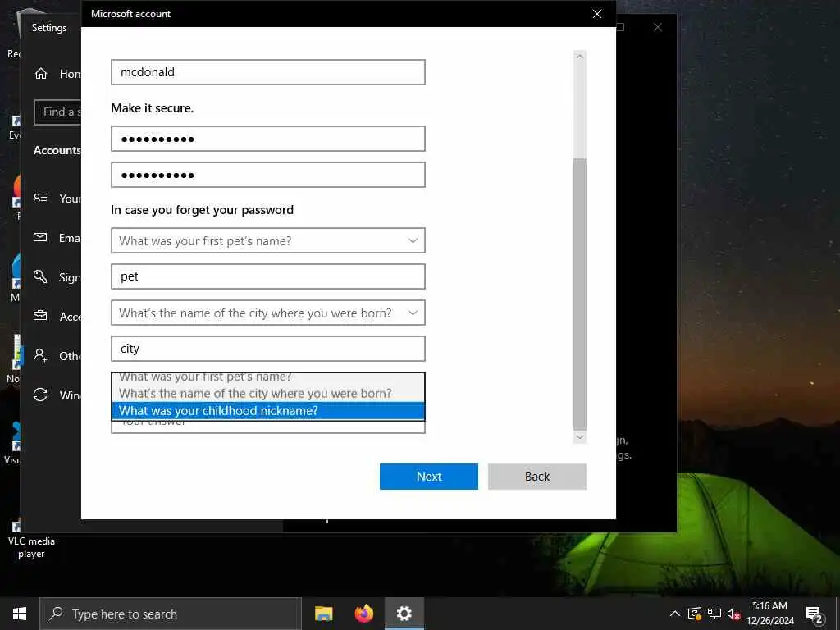Click the Next button
Screen dimensions: 840x630
coord(428,477)
